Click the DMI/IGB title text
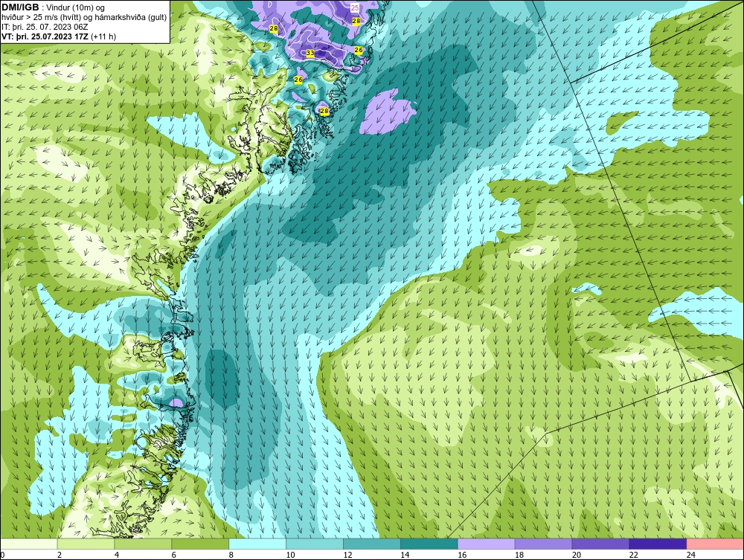 [x=20, y=7]
